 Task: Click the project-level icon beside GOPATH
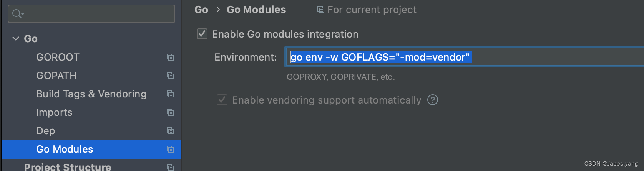[x=170, y=76]
